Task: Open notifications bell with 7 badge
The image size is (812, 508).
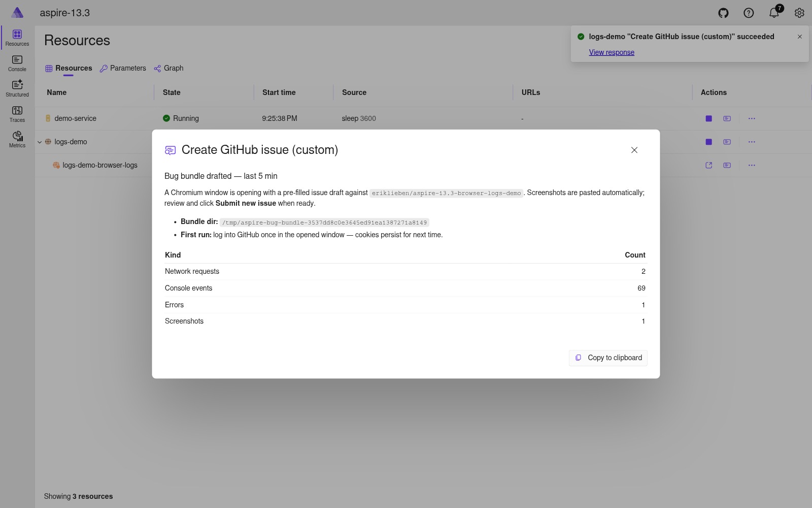Action: 774,12
